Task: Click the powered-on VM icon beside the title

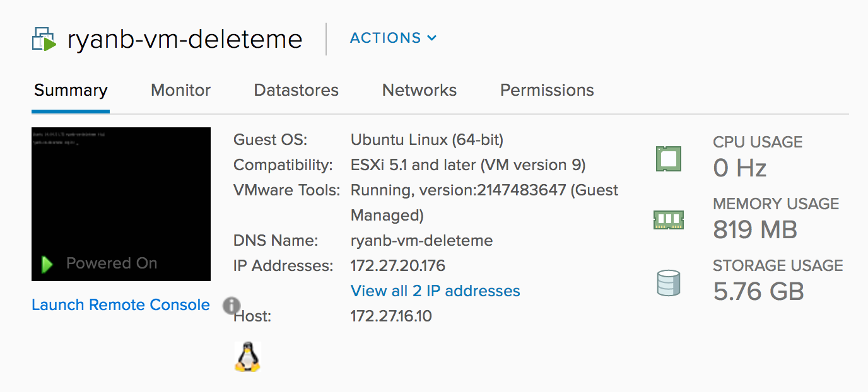Action: (x=44, y=39)
